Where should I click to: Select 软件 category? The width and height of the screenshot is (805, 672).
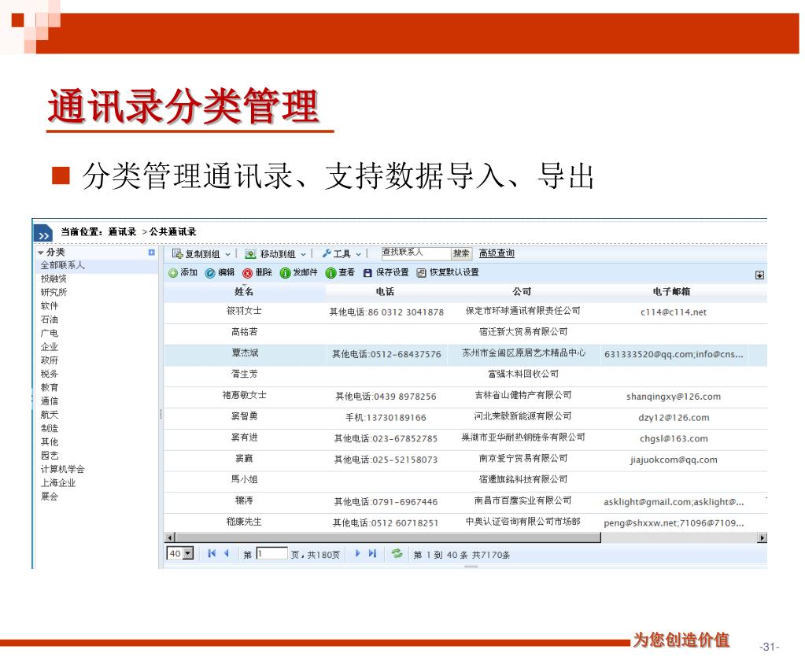[50, 306]
